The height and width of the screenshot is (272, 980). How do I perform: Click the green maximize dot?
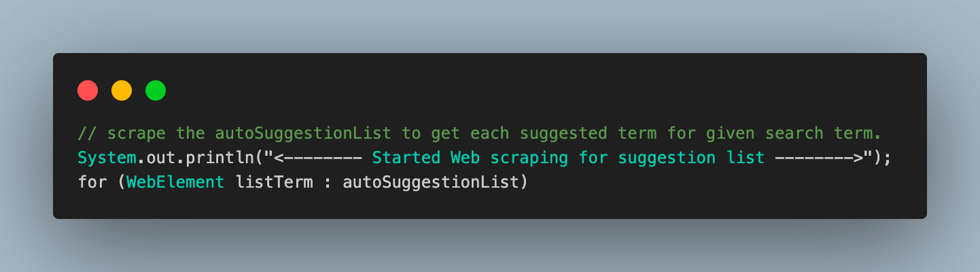[156, 90]
